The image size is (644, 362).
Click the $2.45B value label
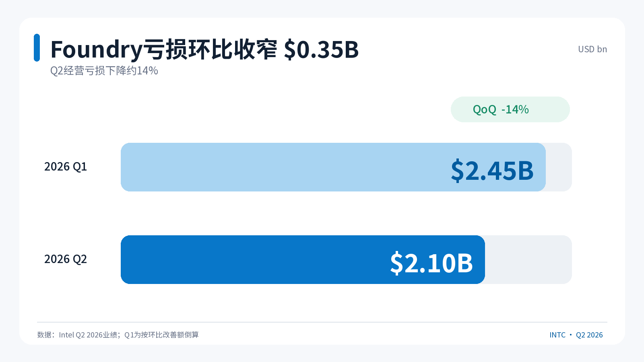pos(492,171)
